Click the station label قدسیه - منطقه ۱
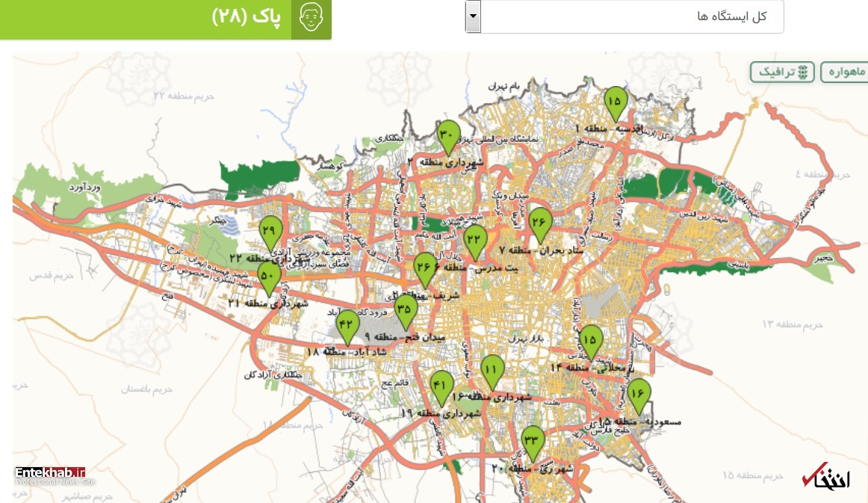The image size is (868, 503). [x=608, y=129]
